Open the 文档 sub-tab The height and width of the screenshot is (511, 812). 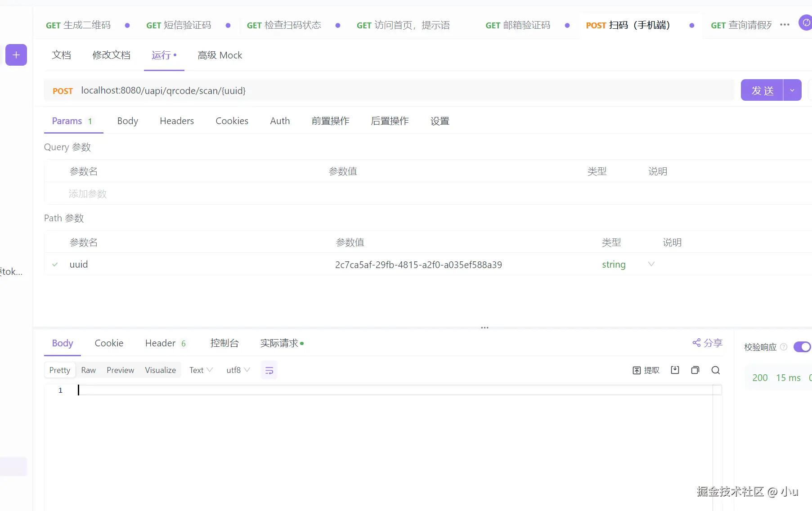point(62,55)
